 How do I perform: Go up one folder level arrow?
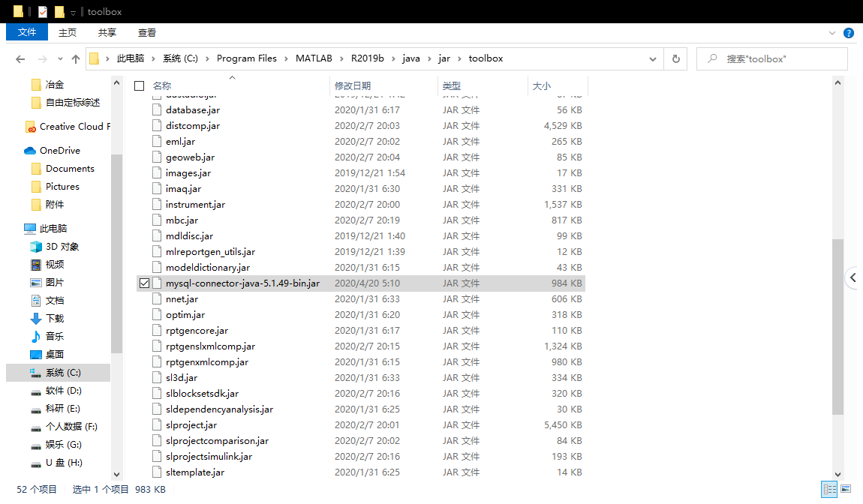click(x=75, y=58)
